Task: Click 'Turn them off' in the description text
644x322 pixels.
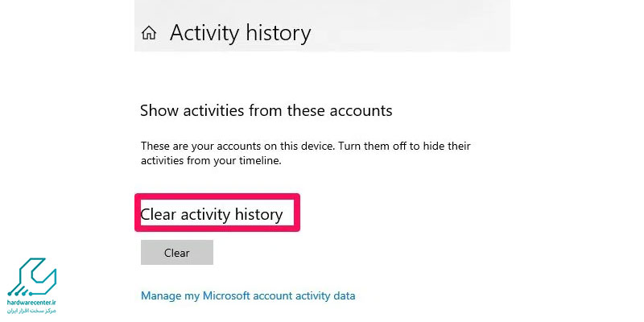Action: (x=365, y=146)
